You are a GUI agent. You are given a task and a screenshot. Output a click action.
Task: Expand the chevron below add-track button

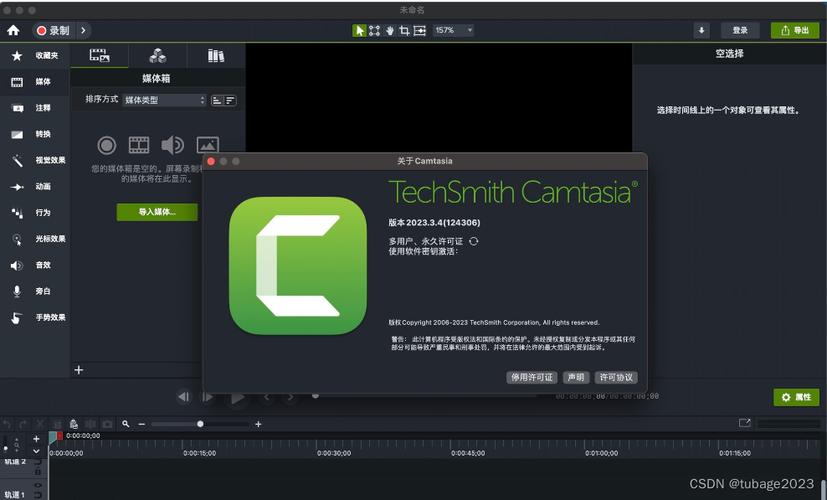(x=36, y=451)
